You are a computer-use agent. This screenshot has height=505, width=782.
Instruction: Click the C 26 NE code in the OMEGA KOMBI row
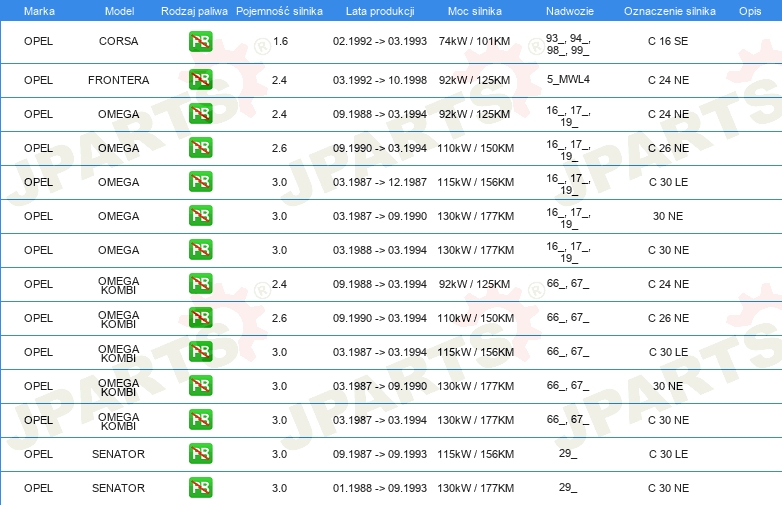pyautogui.click(x=668, y=318)
